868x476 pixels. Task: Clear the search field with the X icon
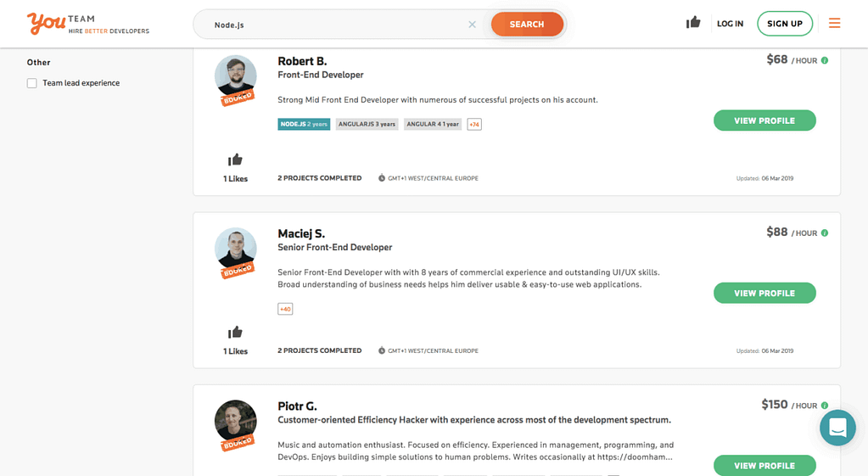click(x=473, y=25)
